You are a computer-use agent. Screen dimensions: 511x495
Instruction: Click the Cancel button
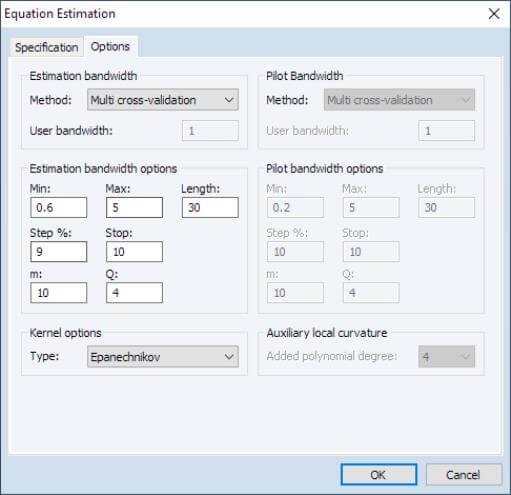pos(464,475)
